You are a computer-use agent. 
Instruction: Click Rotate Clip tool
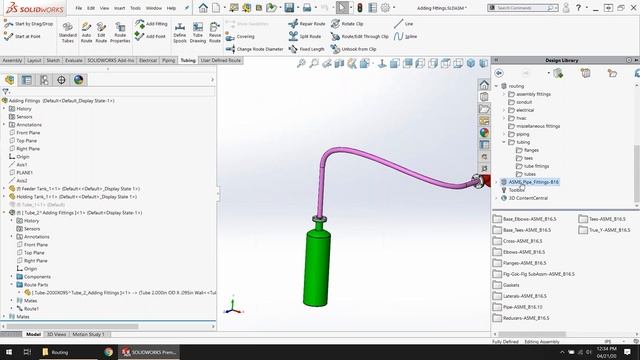click(347, 24)
